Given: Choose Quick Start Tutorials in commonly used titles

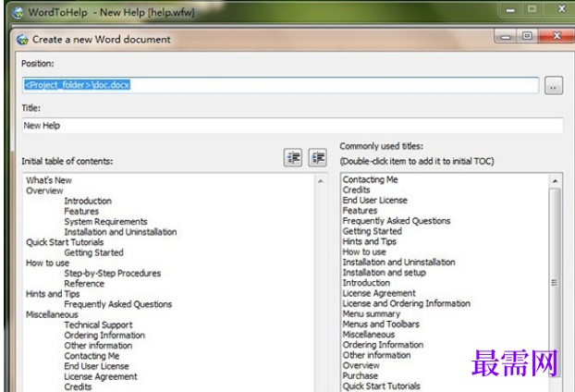Looking at the screenshot, I should 382,386.
